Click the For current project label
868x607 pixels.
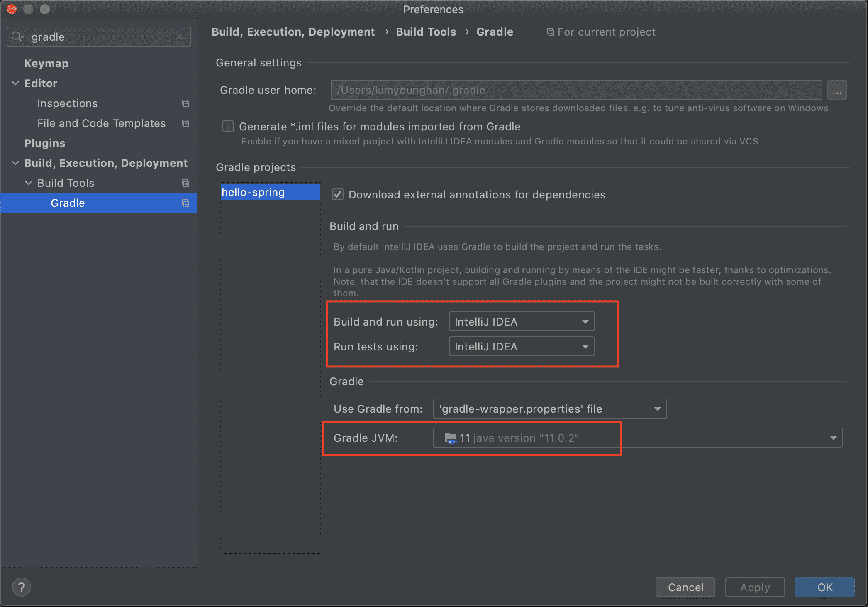(x=606, y=32)
